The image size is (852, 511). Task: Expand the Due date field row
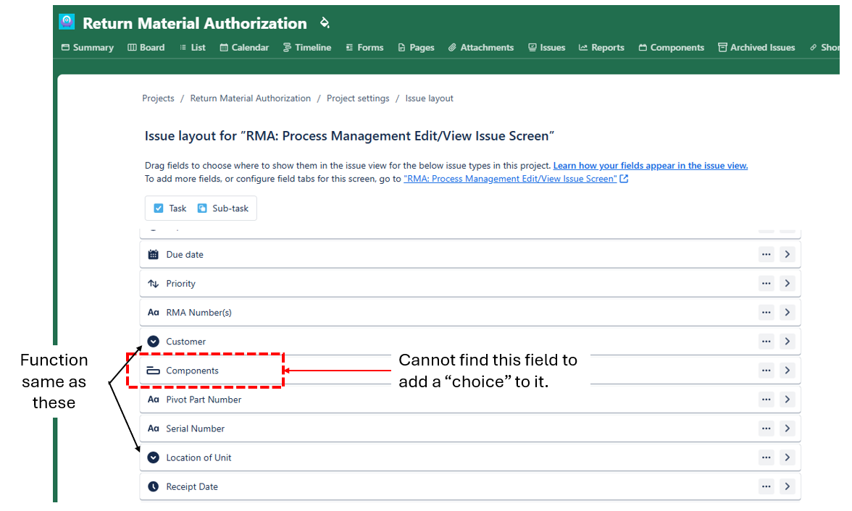coord(787,254)
